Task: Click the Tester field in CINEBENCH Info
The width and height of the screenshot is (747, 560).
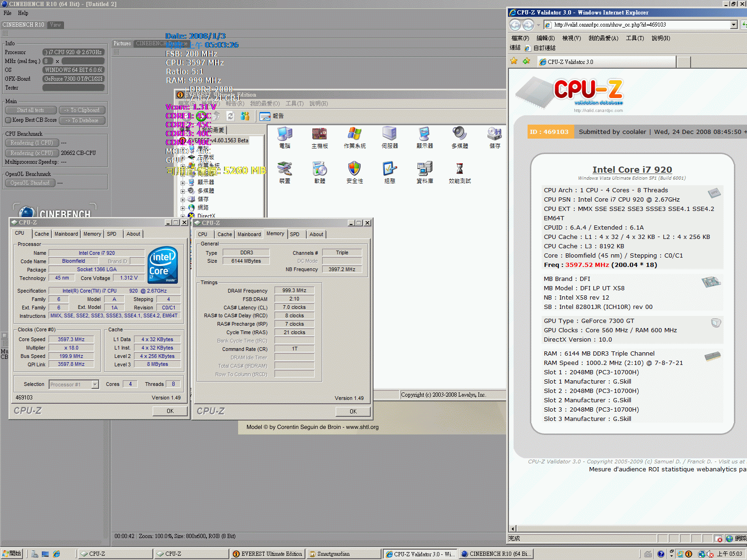Action: click(x=74, y=88)
